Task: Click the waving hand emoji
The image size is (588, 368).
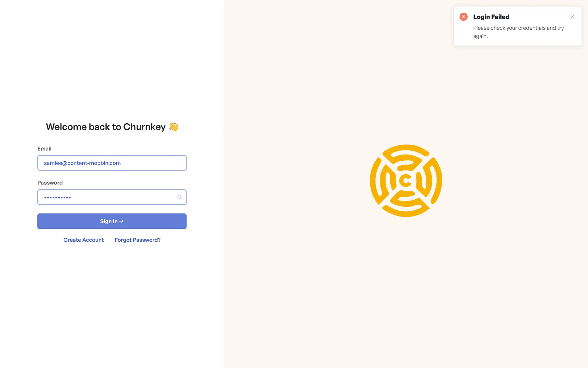Action: (x=174, y=127)
